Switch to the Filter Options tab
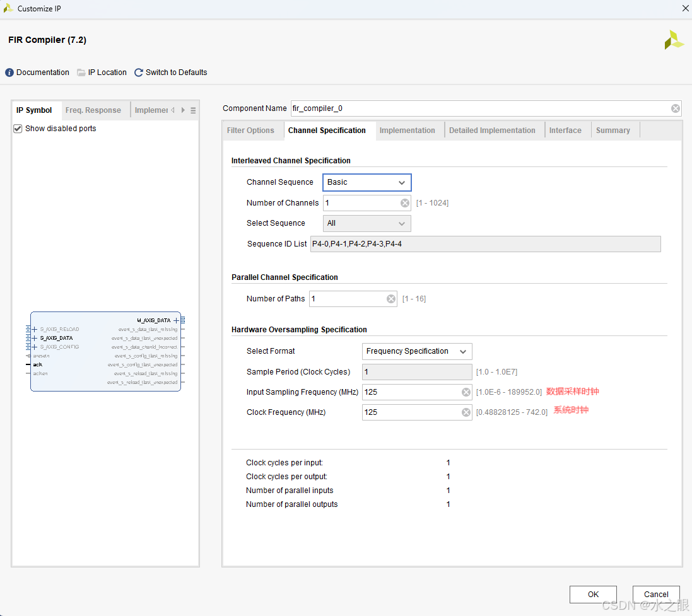Image resolution: width=692 pixels, height=616 pixels. click(250, 131)
